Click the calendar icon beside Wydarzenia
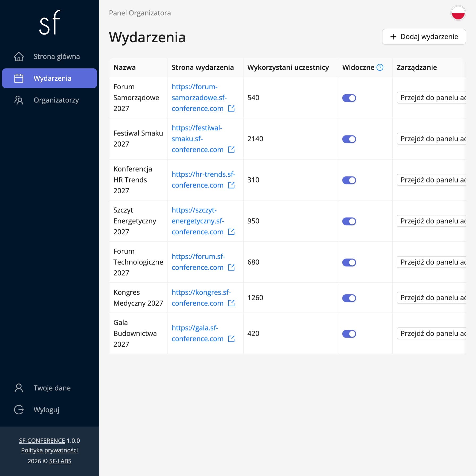The image size is (476, 476). point(19,78)
